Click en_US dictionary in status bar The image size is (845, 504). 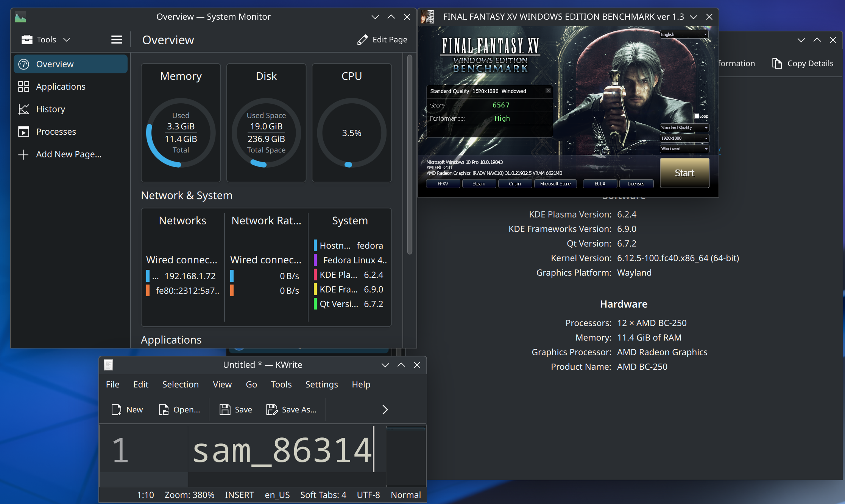(x=277, y=495)
